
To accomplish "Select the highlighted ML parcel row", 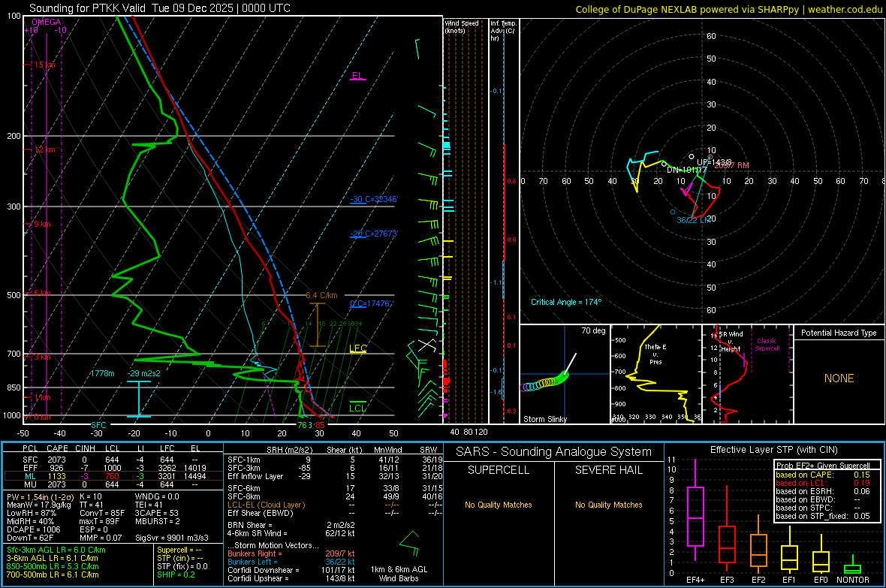I will pos(112,476).
